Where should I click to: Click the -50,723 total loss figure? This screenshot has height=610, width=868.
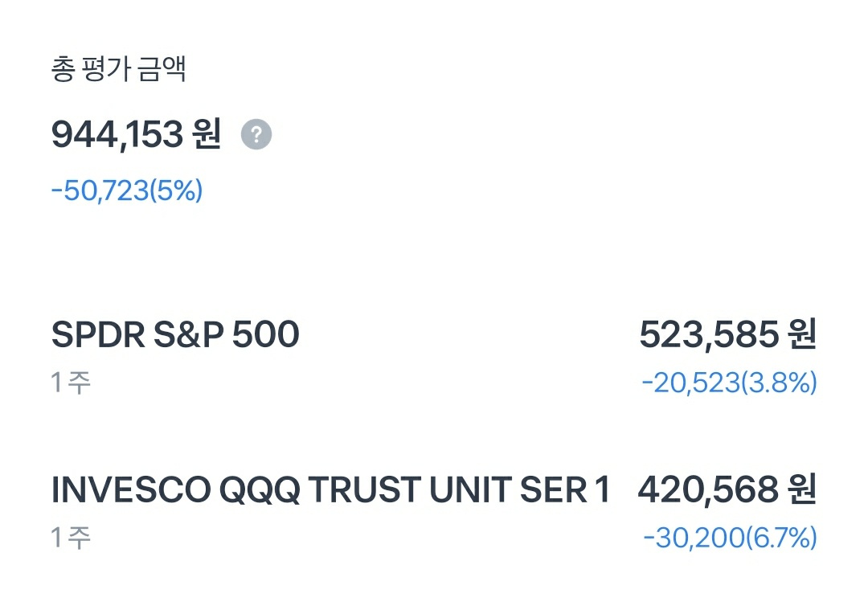point(100,191)
